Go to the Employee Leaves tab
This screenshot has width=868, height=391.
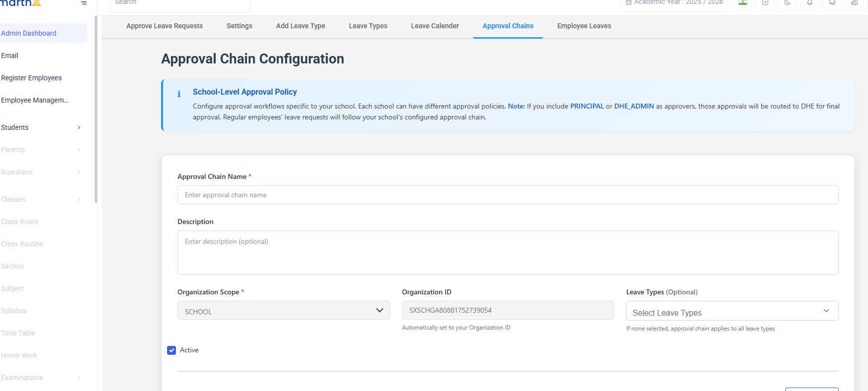[584, 26]
